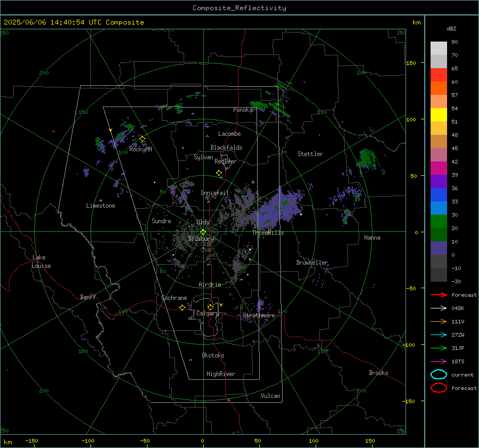
Task: Click the slate-purple 10 dBZ swatch
Action: pyautogui.click(x=439, y=248)
